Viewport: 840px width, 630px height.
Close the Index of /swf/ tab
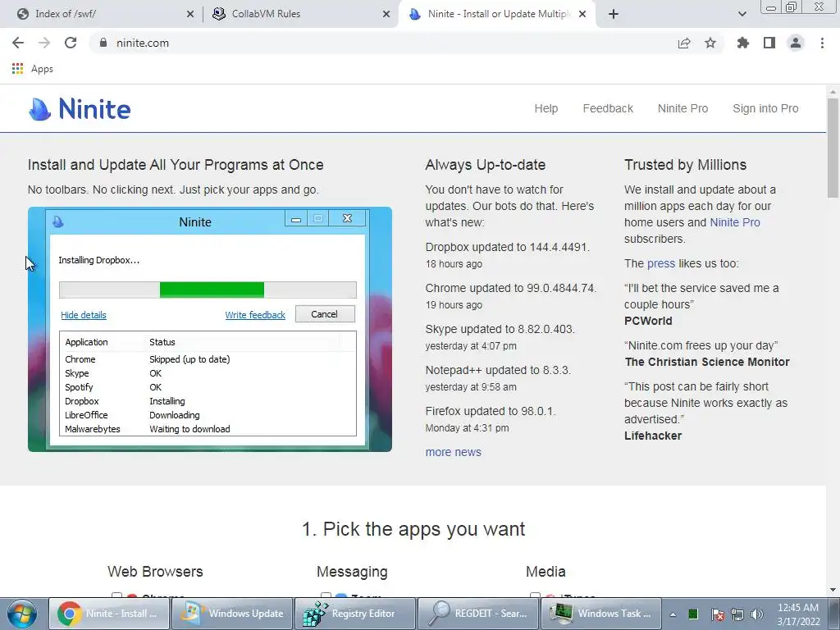(190, 14)
